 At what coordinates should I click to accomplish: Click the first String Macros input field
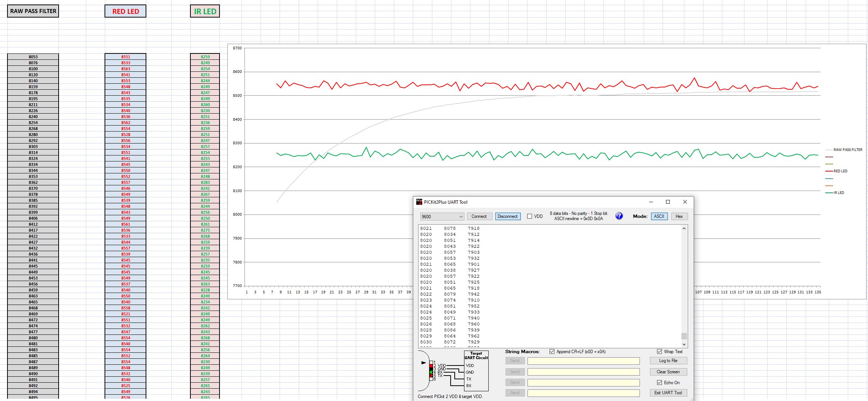(x=583, y=361)
